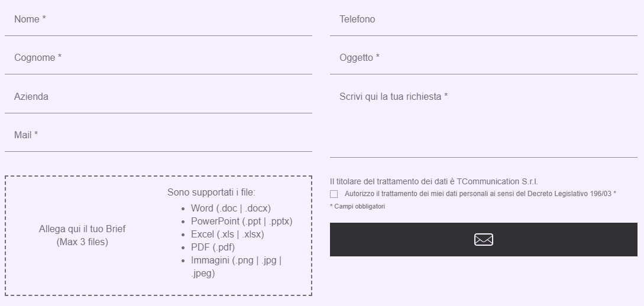Click the 'Scrivi qui la tua richiesta' textarea
Viewport: 644px width, 306px height.
[x=483, y=121]
